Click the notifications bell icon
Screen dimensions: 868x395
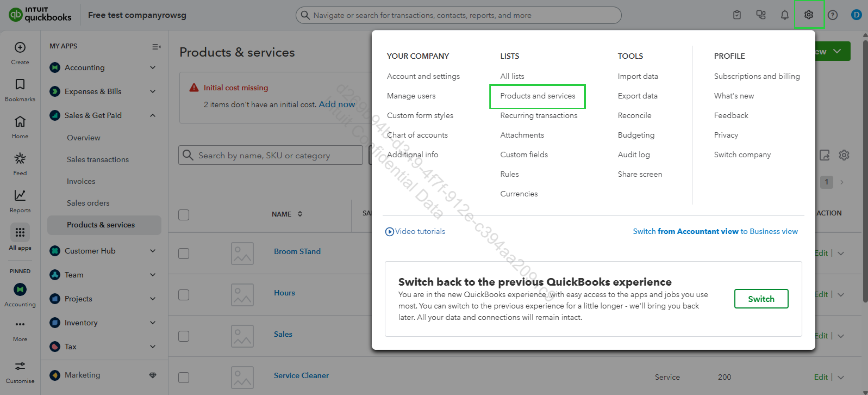784,15
